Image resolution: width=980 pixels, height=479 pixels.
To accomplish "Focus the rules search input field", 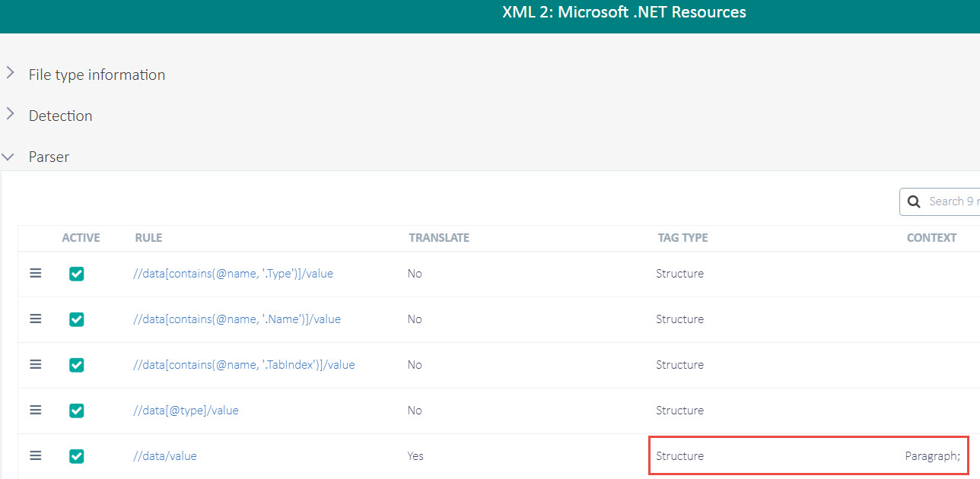I will 951,202.
